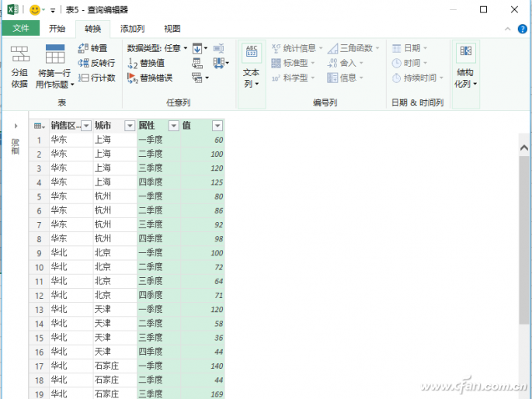The height and width of the screenshot is (399, 532).
Task: Select the 销售区 column header
Action: (x=66, y=126)
